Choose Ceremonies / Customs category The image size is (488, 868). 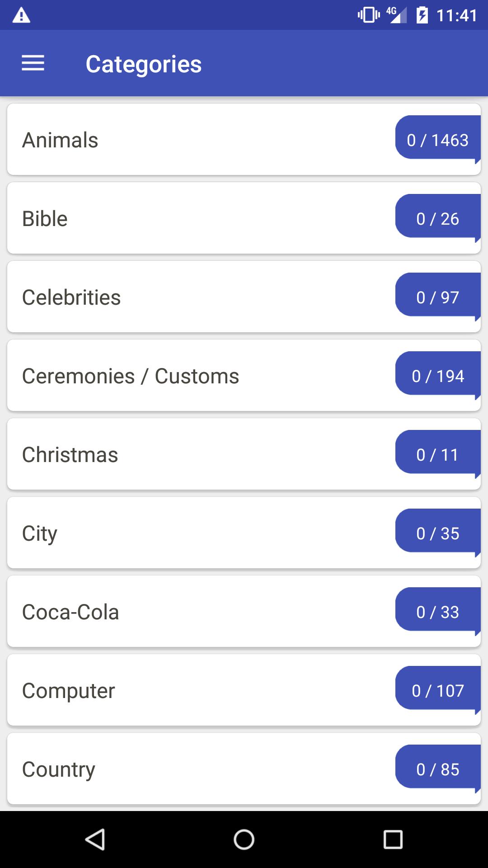pos(199,376)
